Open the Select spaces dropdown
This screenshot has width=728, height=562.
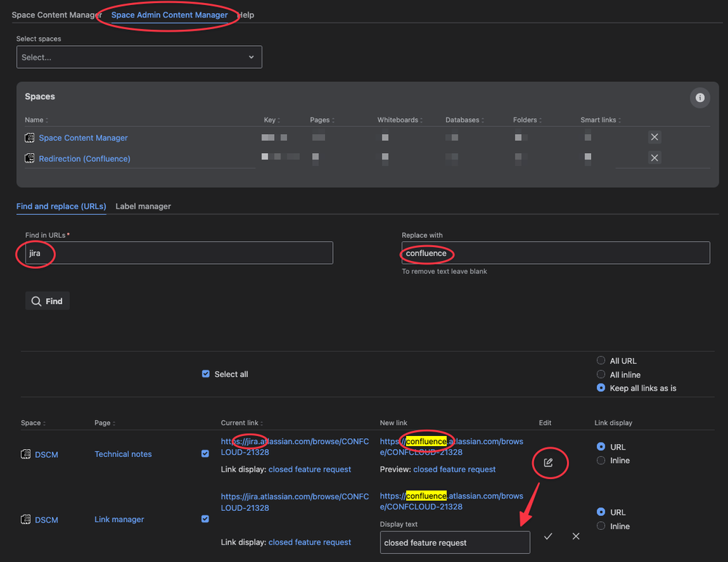139,57
